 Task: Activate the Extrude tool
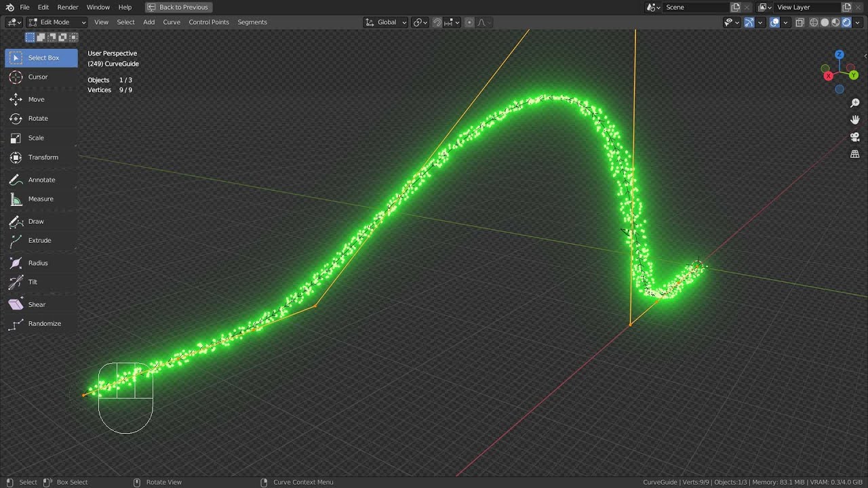pyautogui.click(x=41, y=241)
